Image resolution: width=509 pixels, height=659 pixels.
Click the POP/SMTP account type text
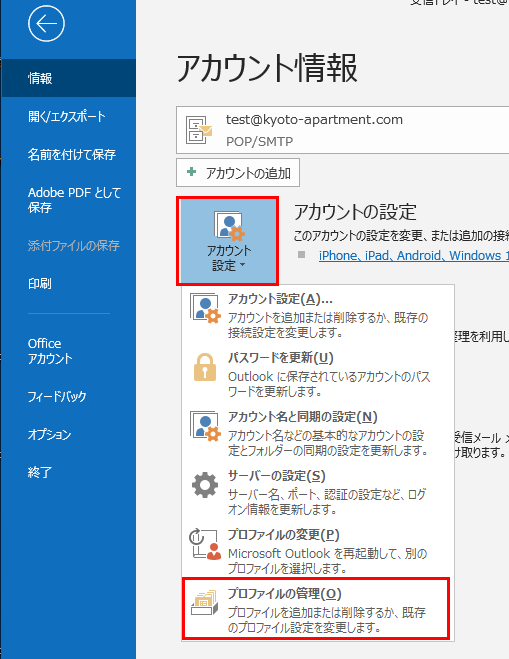click(259, 142)
